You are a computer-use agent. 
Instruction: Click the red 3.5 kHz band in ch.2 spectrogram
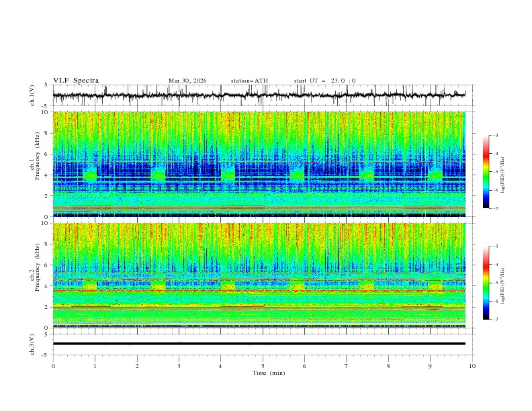coord(259,291)
